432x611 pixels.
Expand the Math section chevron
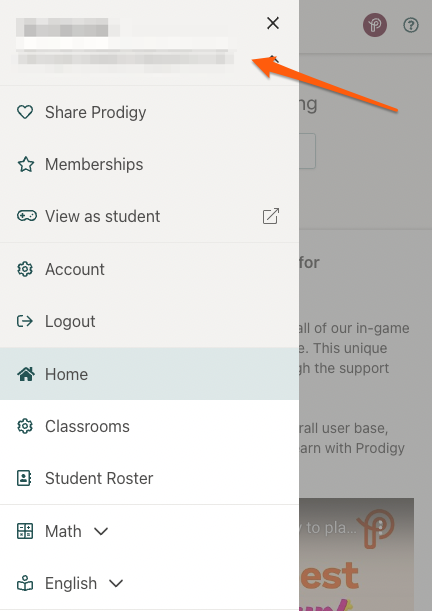pyautogui.click(x=101, y=531)
